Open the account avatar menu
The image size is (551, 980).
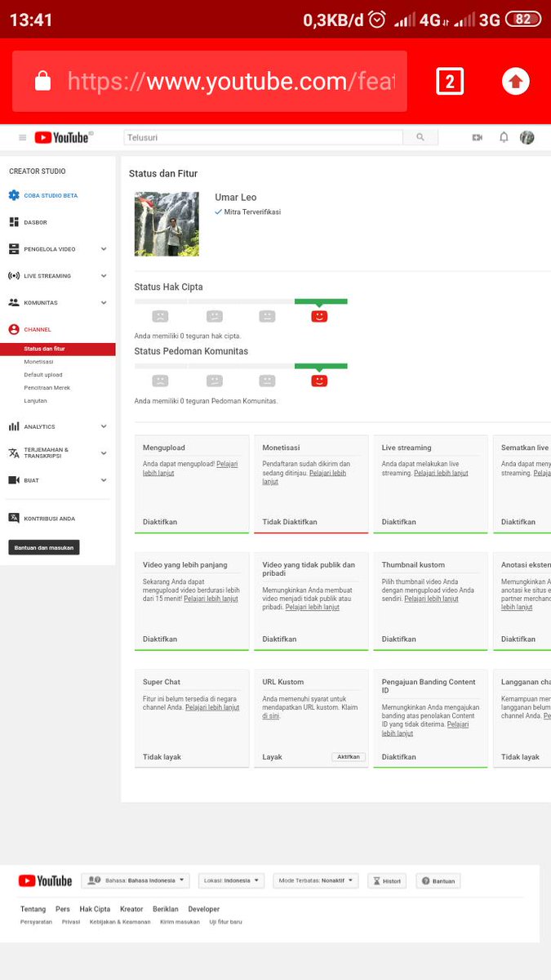527,137
